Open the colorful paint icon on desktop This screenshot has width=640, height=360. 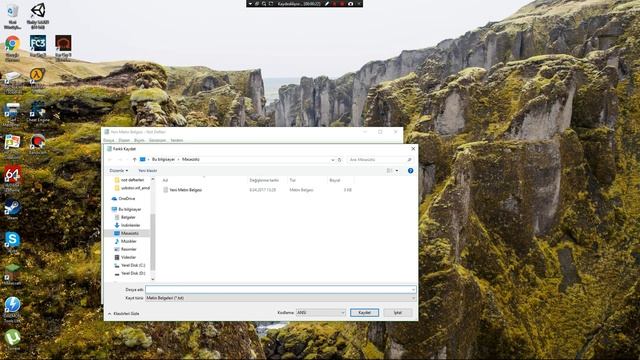point(12,142)
